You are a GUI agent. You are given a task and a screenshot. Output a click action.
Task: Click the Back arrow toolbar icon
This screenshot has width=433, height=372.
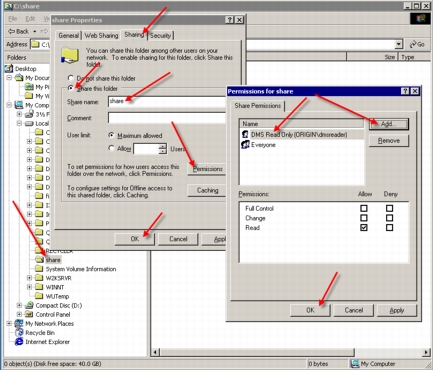(11, 31)
